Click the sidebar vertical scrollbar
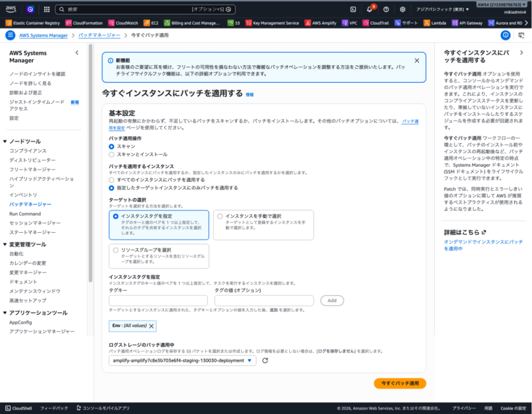The image size is (532, 414). (x=90, y=163)
